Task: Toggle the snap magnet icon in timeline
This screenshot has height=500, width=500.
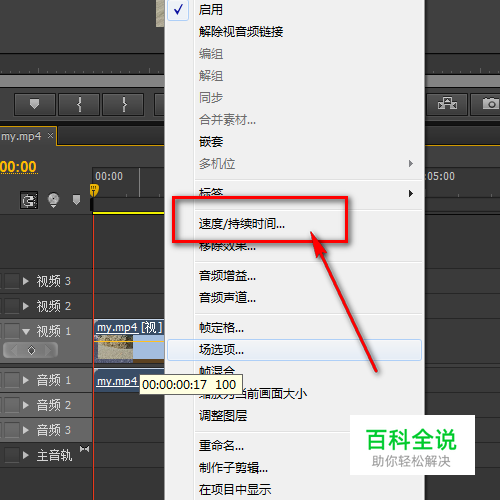Action: coord(29,200)
